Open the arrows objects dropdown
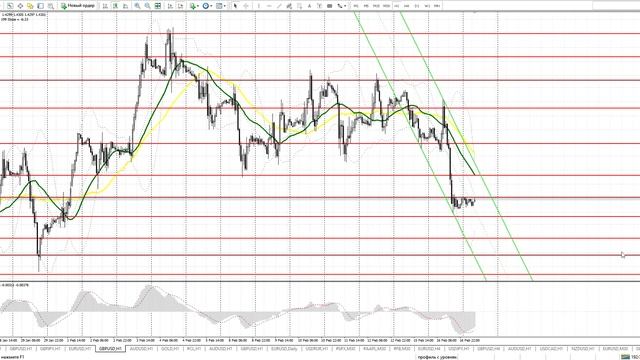This screenshot has width=640, height=360. [x=341, y=6]
